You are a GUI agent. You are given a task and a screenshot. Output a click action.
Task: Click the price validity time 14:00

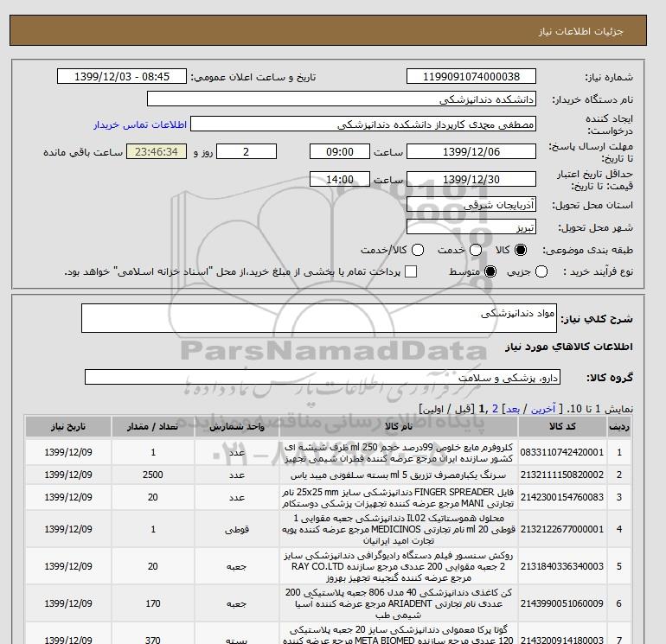pyautogui.click(x=339, y=179)
